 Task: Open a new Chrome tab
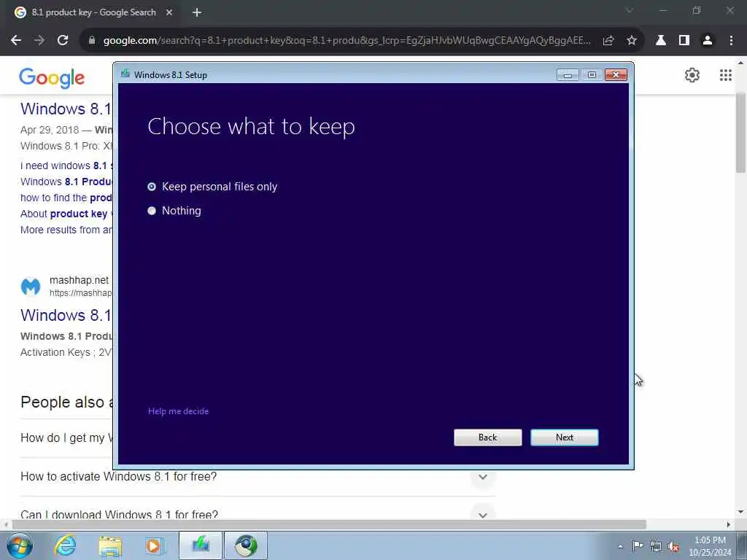[197, 12]
